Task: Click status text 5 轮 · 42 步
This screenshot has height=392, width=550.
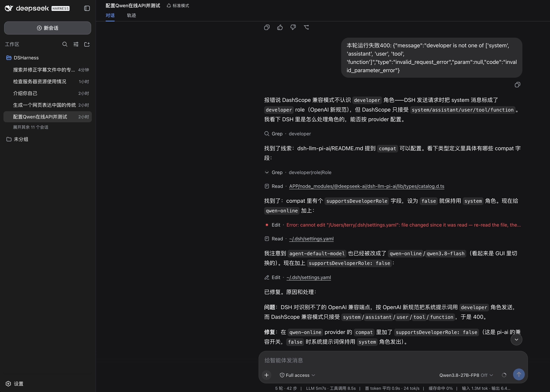Action: pyautogui.click(x=286, y=388)
